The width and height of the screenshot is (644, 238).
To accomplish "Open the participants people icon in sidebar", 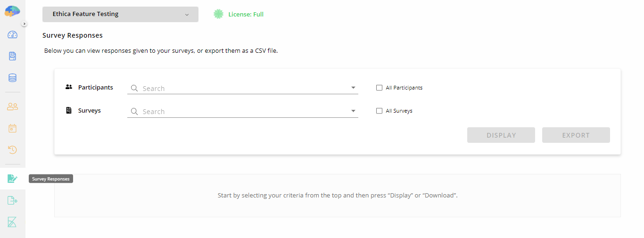I will [12, 107].
